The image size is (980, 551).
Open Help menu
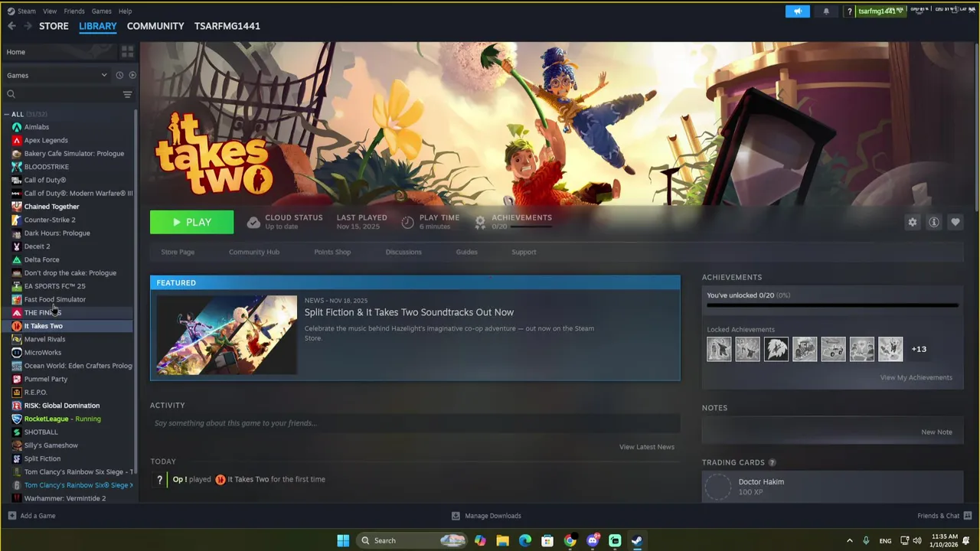click(x=125, y=11)
